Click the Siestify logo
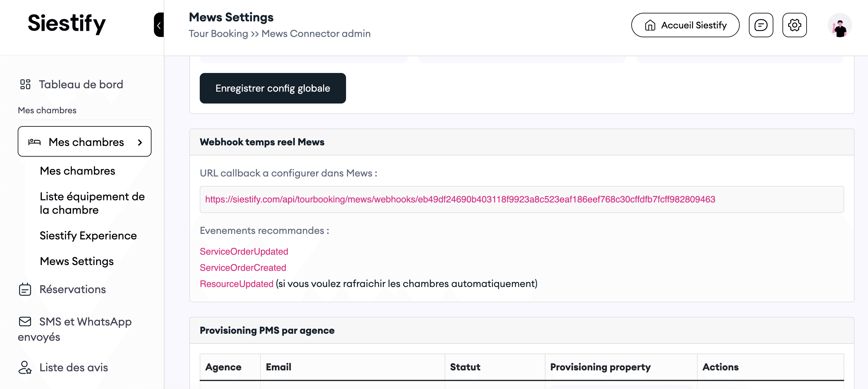Image resolution: width=868 pixels, height=389 pixels. [x=67, y=24]
